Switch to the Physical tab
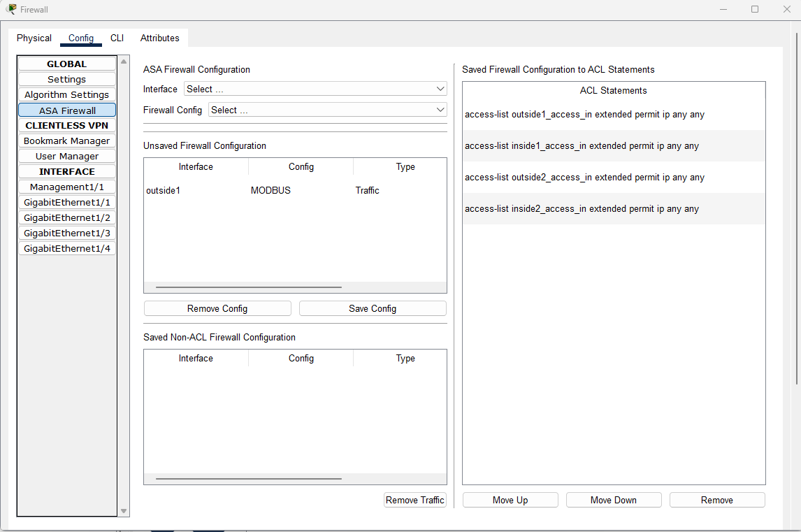Image resolution: width=801 pixels, height=532 pixels. 34,38
